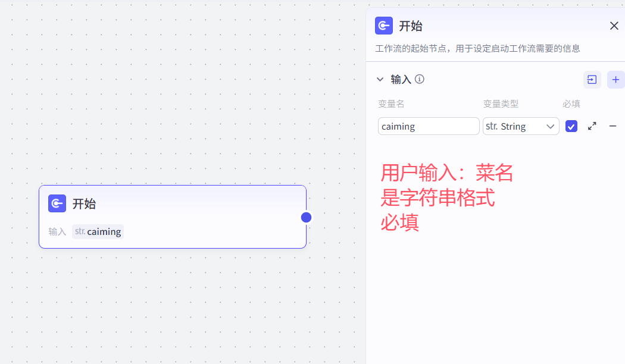Viewport: 625px width, 364px height.
Task: Click the 输入 label inside the node
Action: pyautogui.click(x=57, y=232)
